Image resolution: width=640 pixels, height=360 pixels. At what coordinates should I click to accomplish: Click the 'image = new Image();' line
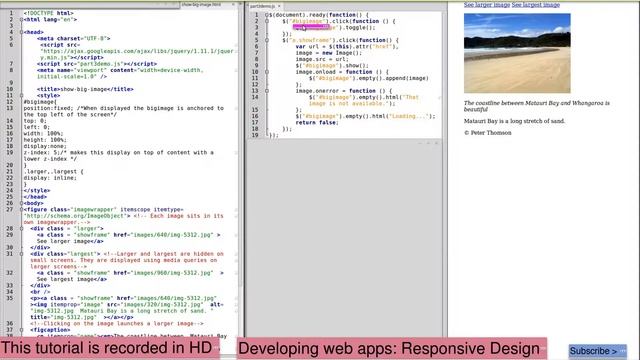(329, 53)
